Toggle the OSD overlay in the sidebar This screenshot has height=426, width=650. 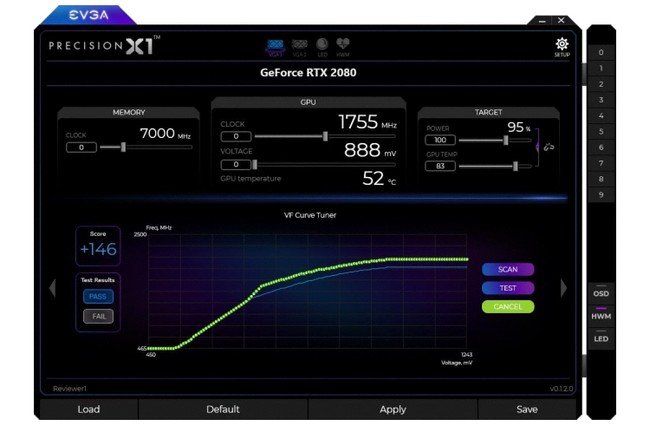tap(601, 292)
